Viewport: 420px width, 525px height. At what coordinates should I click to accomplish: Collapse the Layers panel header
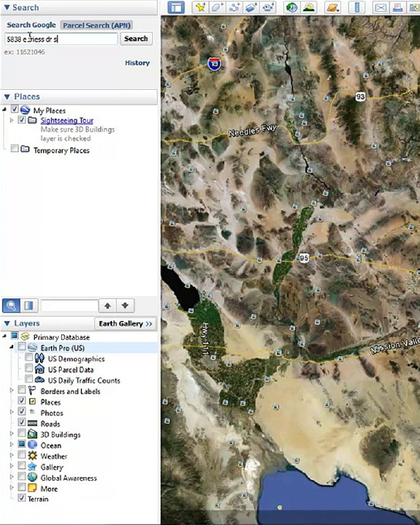coord(7,324)
